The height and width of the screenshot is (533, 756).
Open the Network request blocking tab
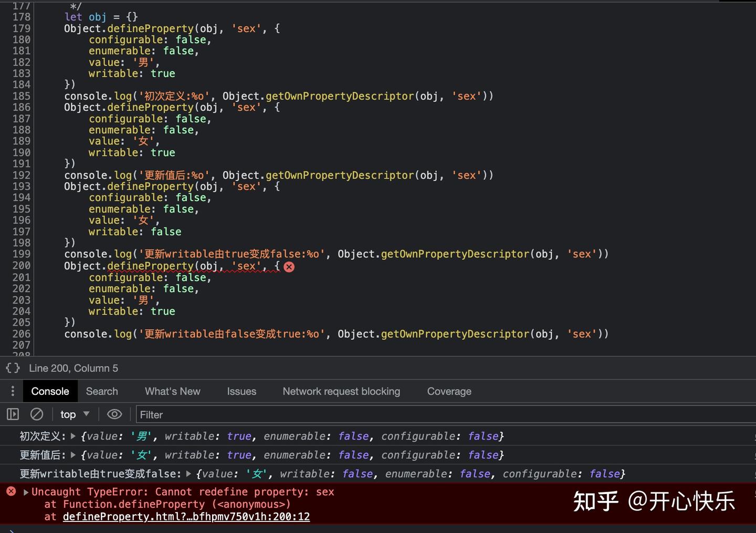(341, 391)
